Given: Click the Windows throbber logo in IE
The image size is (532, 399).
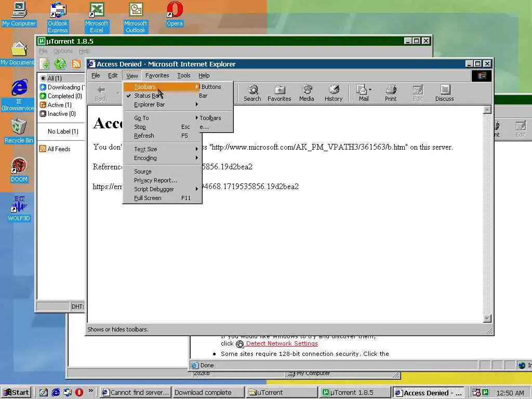Looking at the screenshot, I should tap(482, 76).
